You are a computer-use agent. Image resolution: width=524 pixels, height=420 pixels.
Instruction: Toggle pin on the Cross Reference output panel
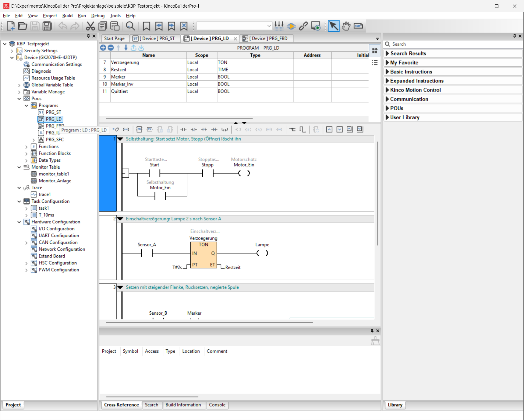click(372, 331)
